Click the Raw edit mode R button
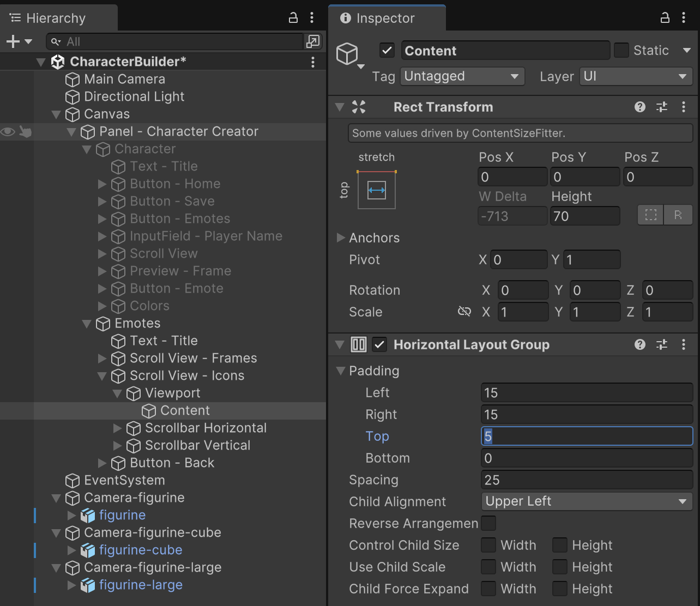The image size is (700, 606). (678, 215)
